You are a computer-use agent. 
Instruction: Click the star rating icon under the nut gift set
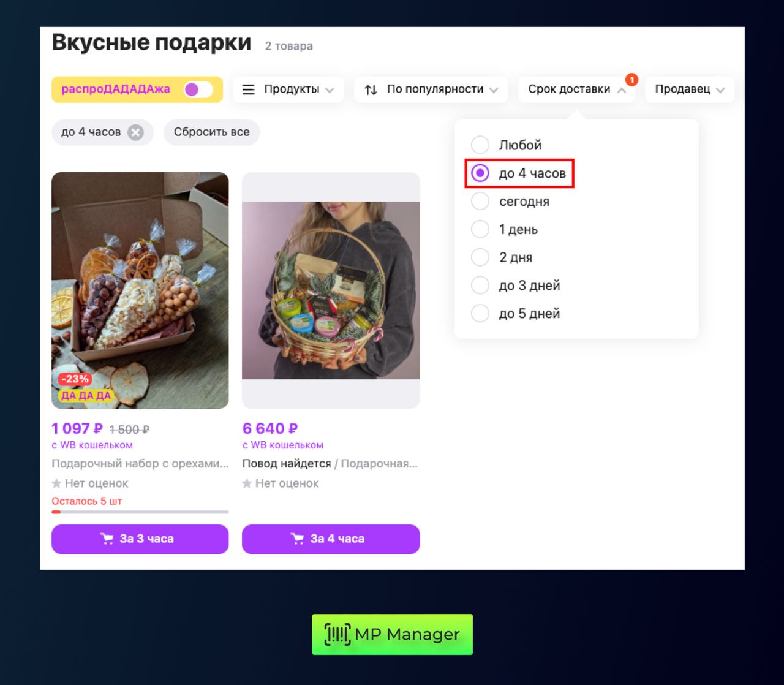(x=57, y=483)
